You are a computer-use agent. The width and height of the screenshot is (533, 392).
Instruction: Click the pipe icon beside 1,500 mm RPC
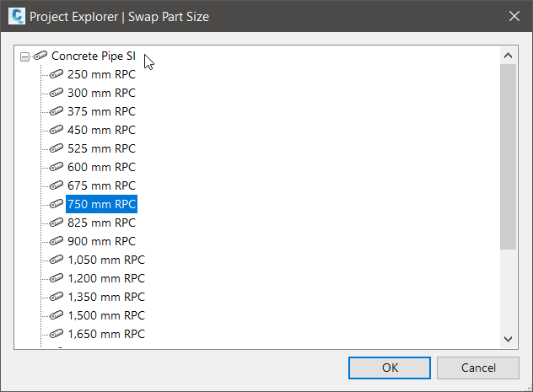[x=57, y=315]
